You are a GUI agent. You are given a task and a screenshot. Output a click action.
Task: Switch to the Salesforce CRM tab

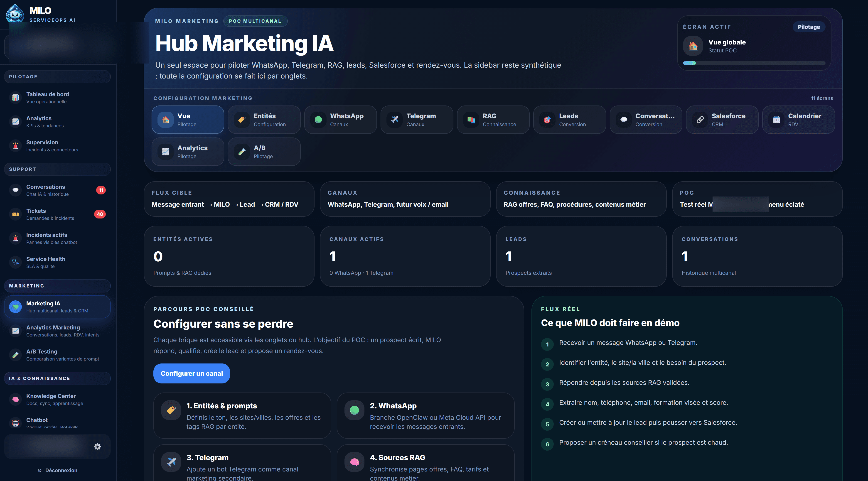(x=722, y=120)
